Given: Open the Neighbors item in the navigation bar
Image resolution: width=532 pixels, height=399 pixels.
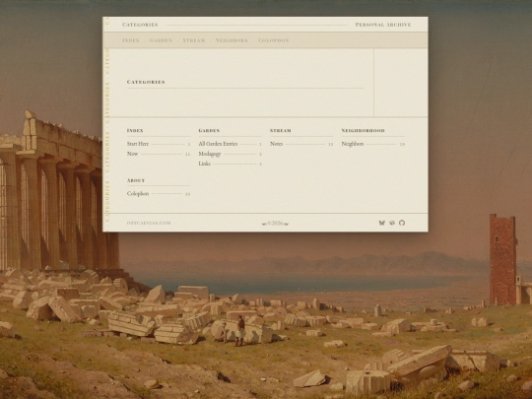Looking at the screenshot, I should click(232, 40).
